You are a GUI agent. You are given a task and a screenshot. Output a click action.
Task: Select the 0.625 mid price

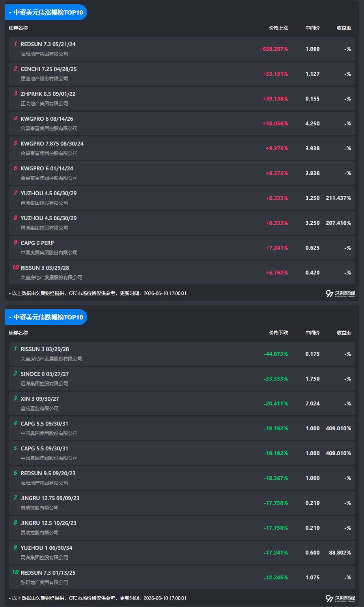click(x=312, y=248)
